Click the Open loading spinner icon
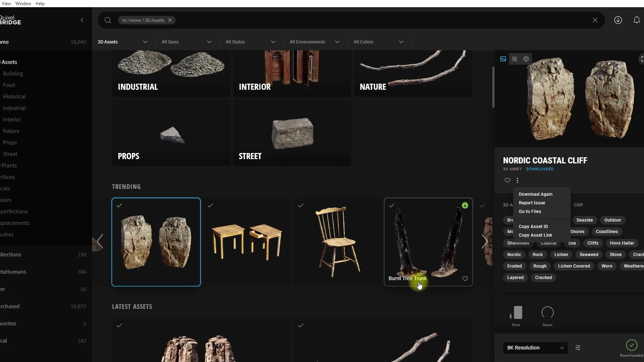Image resolution: width=644 pixels, height=362 pixels. (x=548, y=312)
